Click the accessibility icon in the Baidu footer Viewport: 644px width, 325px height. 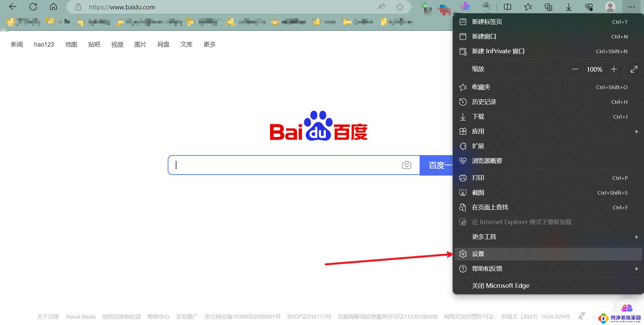tap(582, 316)
